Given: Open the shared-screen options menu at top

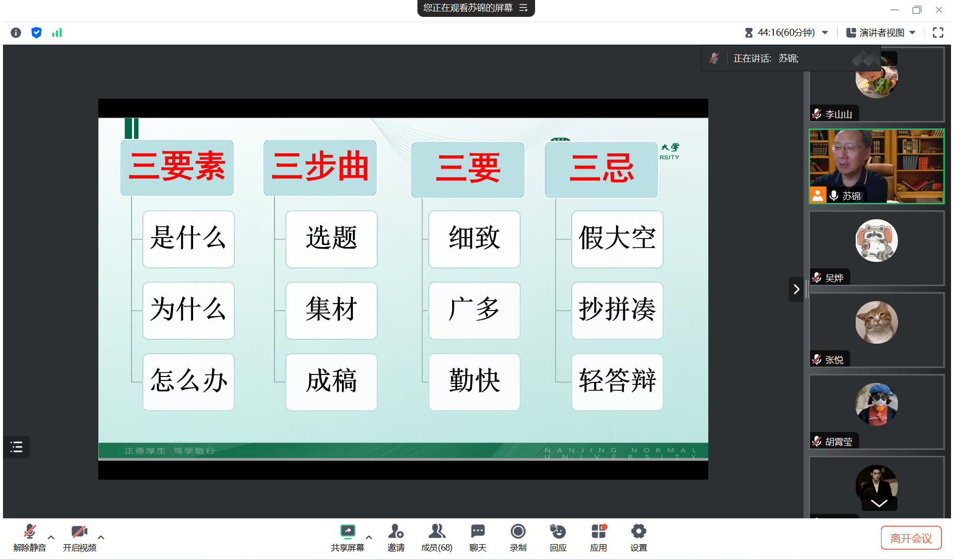Looking at the screenshot, I should (x=524, y=8).
